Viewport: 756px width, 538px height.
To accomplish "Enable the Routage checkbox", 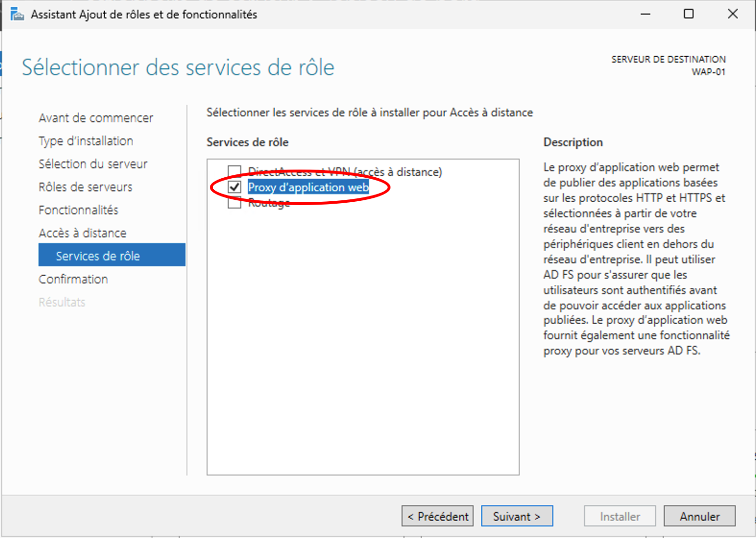I will click(234, 203).
